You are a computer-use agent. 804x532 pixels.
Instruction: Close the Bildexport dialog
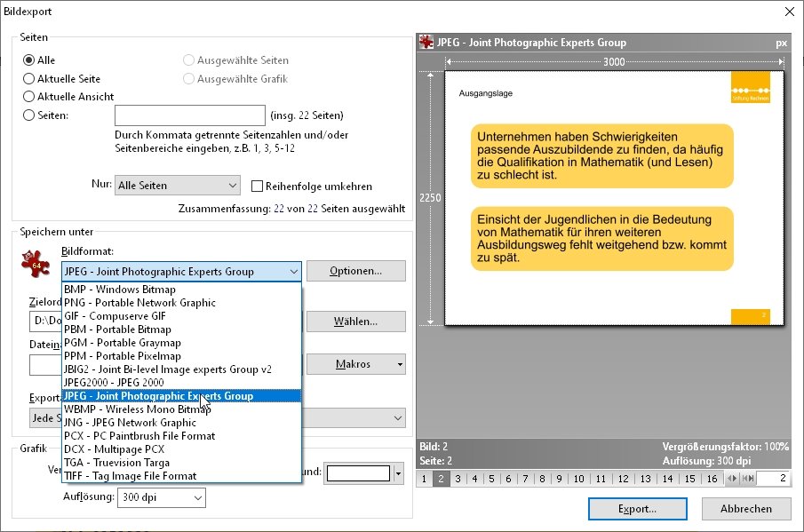tap(790, 12)
